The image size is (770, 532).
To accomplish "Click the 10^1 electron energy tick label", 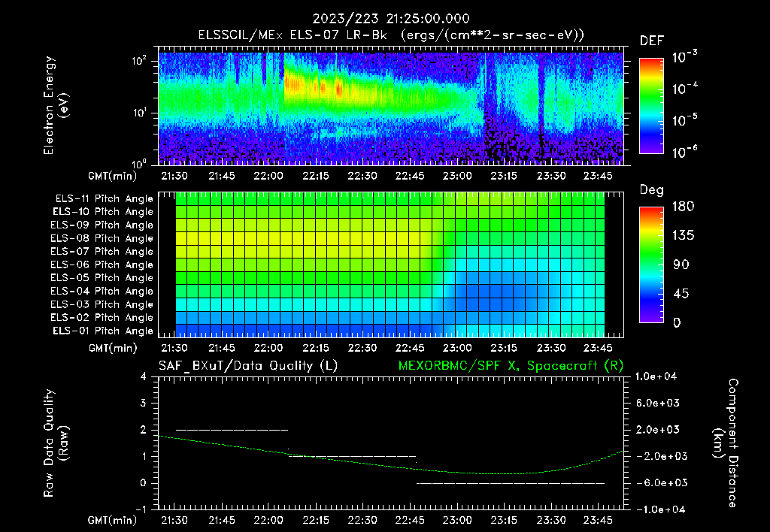I will coord(139,113).
